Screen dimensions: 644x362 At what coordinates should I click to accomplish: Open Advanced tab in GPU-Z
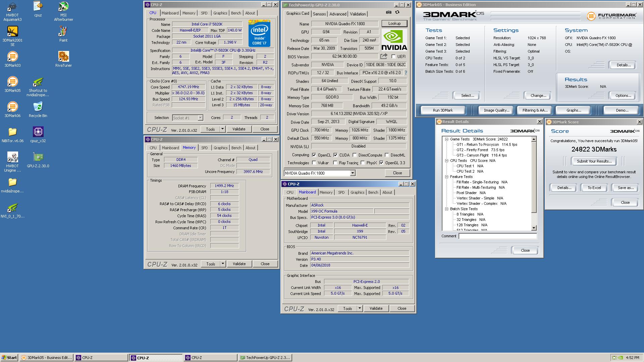tap(338, 14)
